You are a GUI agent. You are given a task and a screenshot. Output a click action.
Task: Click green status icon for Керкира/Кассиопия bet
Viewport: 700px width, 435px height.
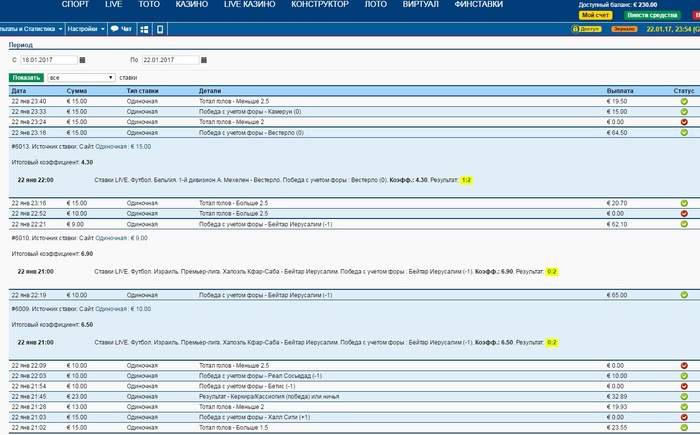click(684, 397)
